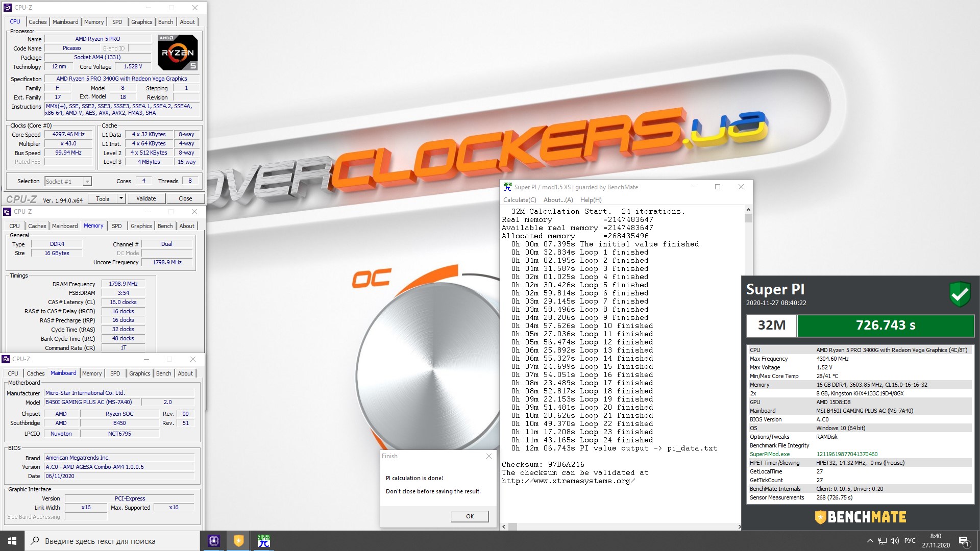Click the BIOS Date 06/11/2020 field
980x551 pixels.
click(x=119, y=476)
